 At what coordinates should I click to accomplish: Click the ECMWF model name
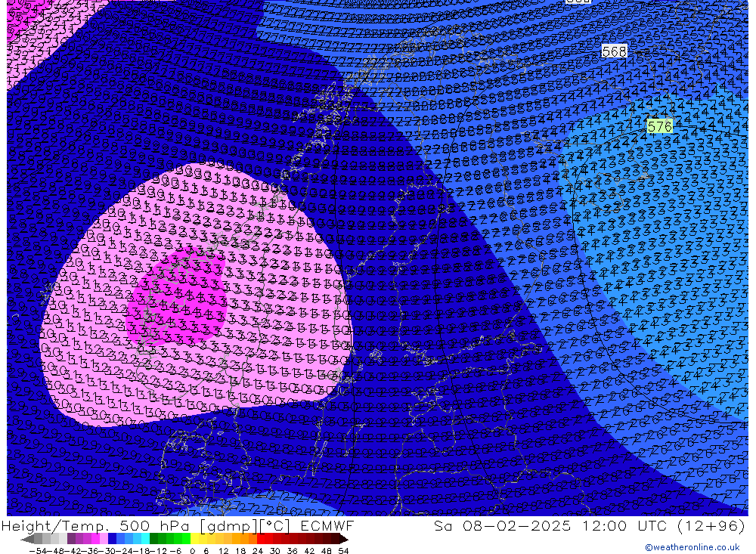click(x=327, y=525)
